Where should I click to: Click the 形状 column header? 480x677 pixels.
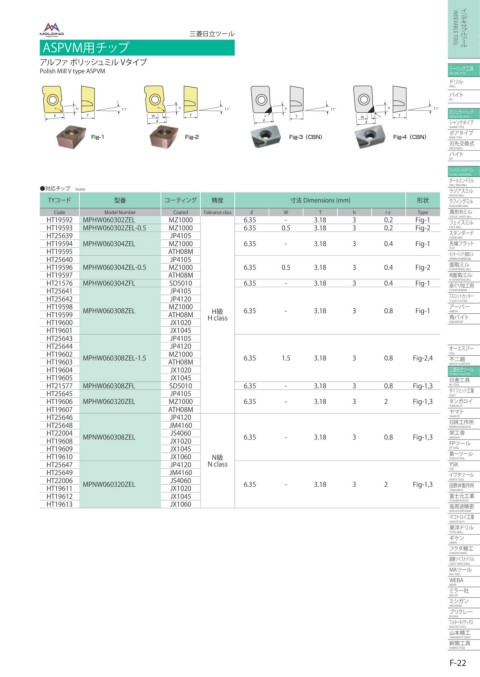tap(423, 200)
